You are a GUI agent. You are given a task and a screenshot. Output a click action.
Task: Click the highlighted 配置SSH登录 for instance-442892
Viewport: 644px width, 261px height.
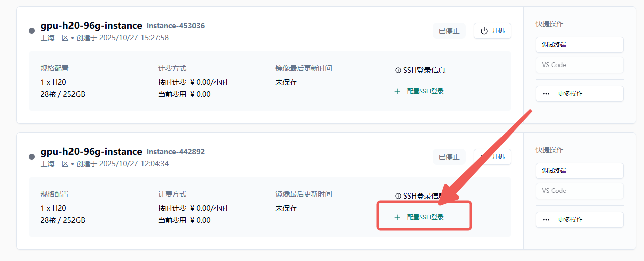point(424,217)
